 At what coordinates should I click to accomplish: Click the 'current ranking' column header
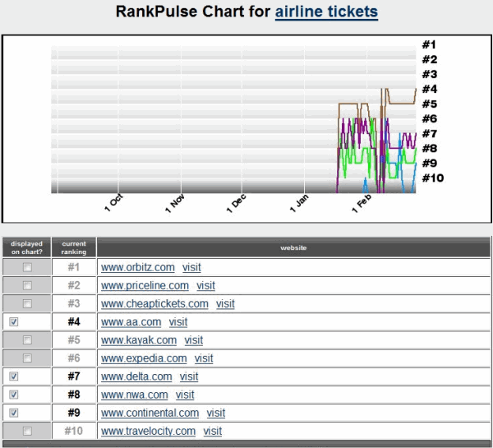point(74,247)
